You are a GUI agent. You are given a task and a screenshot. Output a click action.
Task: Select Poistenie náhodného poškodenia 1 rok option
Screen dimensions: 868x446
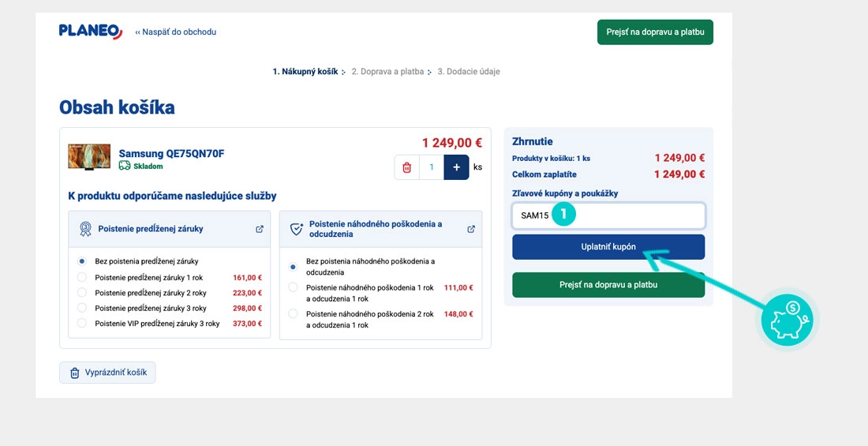(294, 287)
